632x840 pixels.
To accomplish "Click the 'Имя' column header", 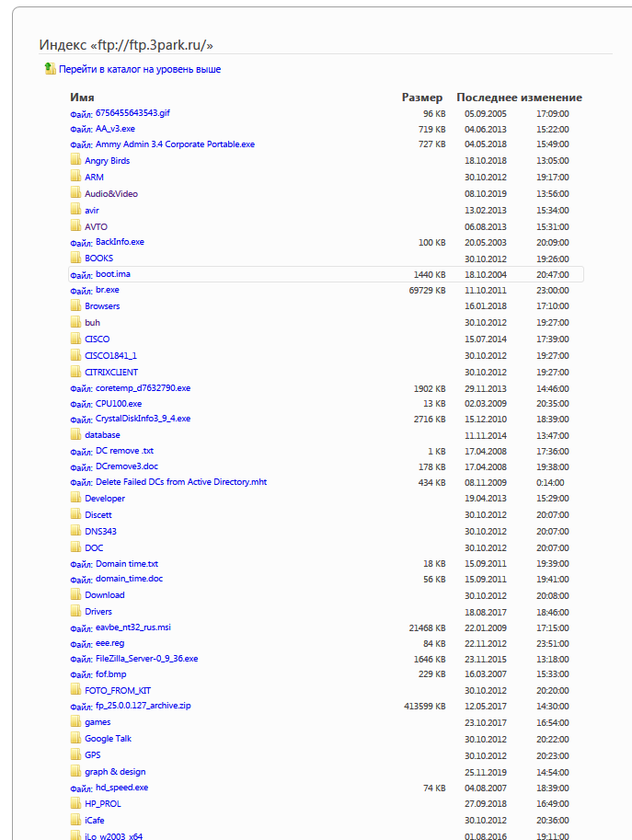I will click(82, 98).
